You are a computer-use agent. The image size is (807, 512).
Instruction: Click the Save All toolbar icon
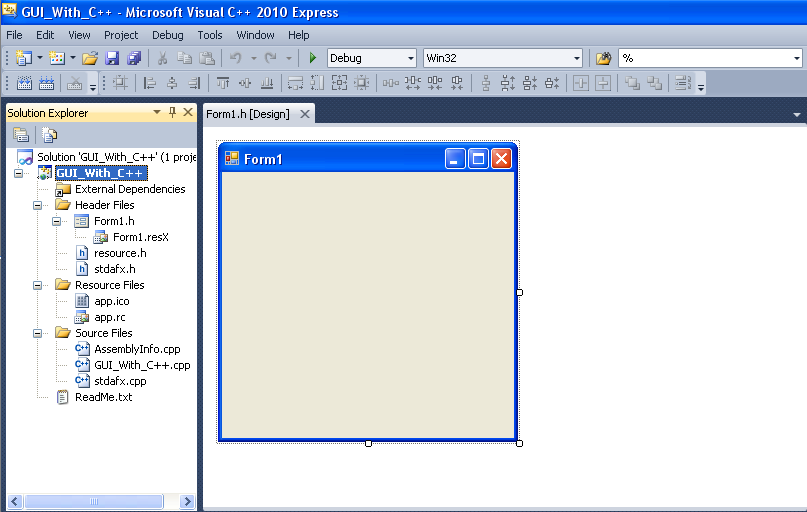click(133, 58)
